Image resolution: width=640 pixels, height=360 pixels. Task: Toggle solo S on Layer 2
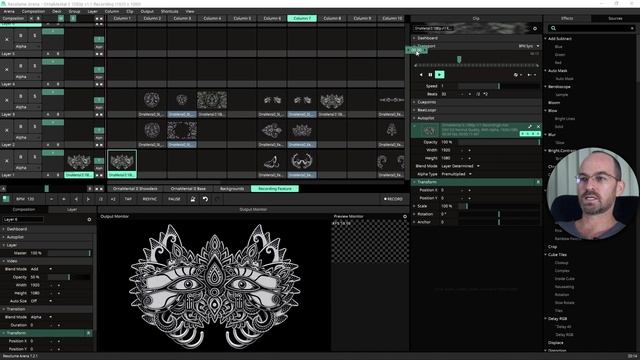[x=35, y=127]
